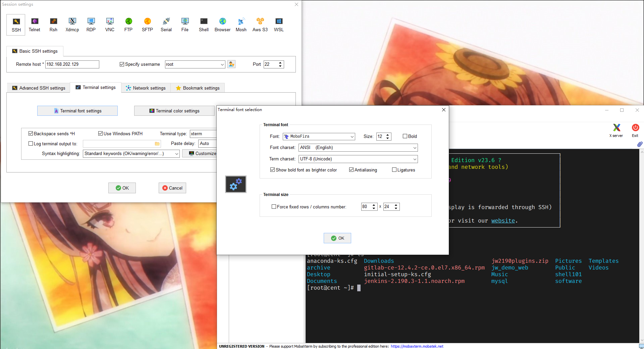This screenshot has width=644, height=349.
Task: Open the Bookmark settings tab
Action: (x=198, y=88)
